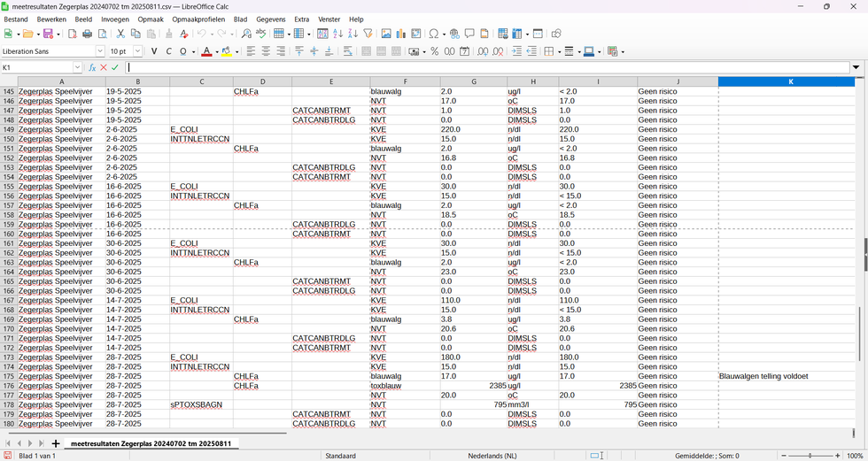Toggle horizontal center alignment
The image size is (868, 461).
point(266,51)
